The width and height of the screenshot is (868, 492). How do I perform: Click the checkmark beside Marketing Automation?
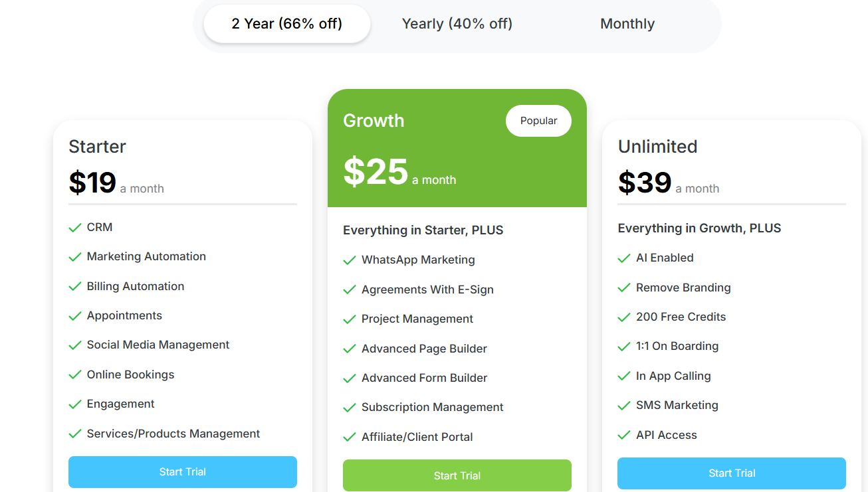[75, 257]
